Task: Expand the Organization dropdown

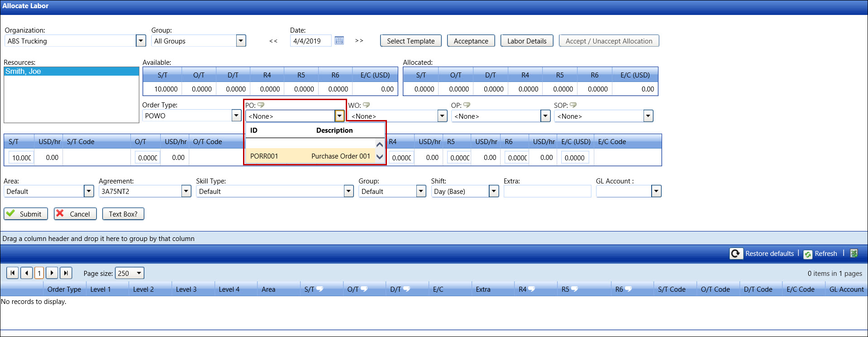Action: click(141, 41)
